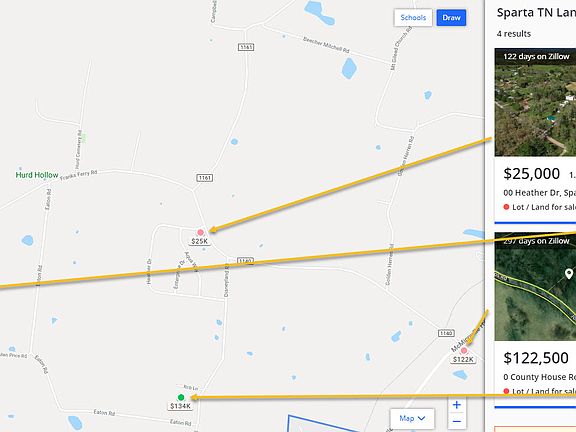Toggle the Schools map overlay
Image resolution: width=576 pixels, height=432 pixels.
[413, 18]
